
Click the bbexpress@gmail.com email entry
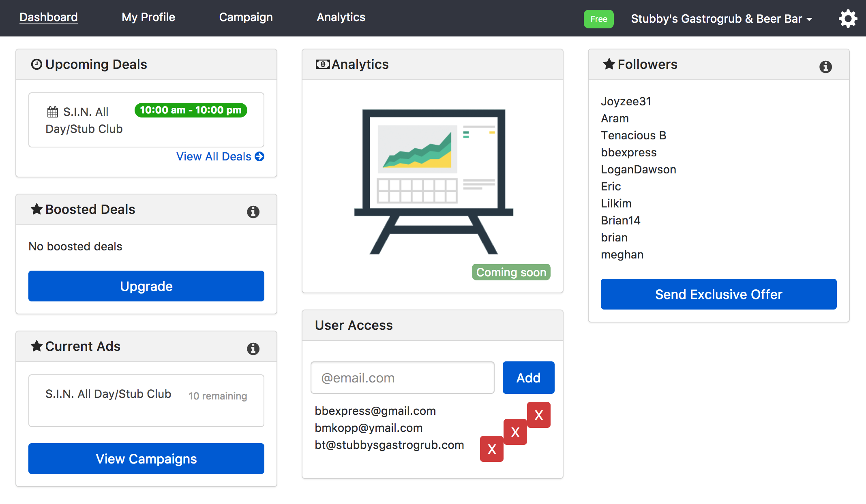pyautogui.click(x=375, y=411)
